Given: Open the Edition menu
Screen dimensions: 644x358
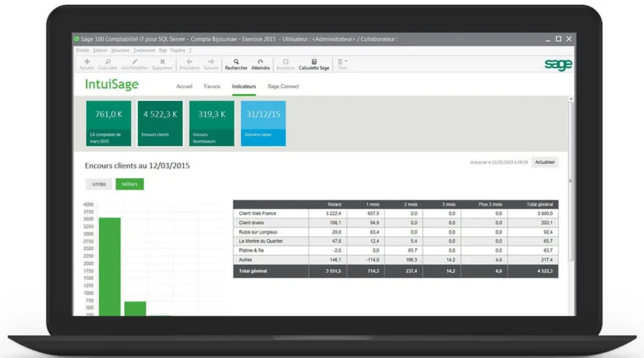Looking at the screenshot, I should tap(100, 50).
